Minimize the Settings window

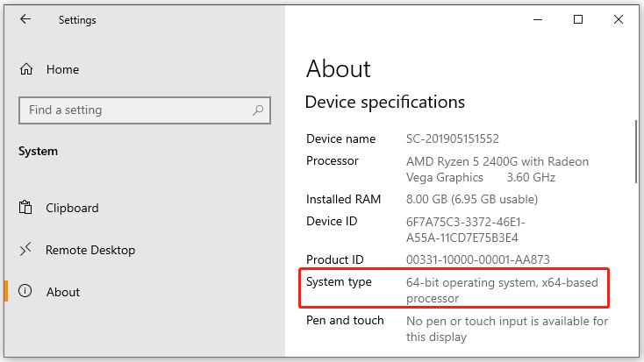[x=538, y=19]
